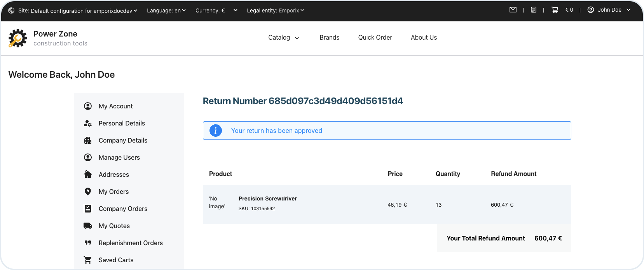Expand the Catalog menu
Viewport: 644px width, 270px height.
(x=283, y=38)
